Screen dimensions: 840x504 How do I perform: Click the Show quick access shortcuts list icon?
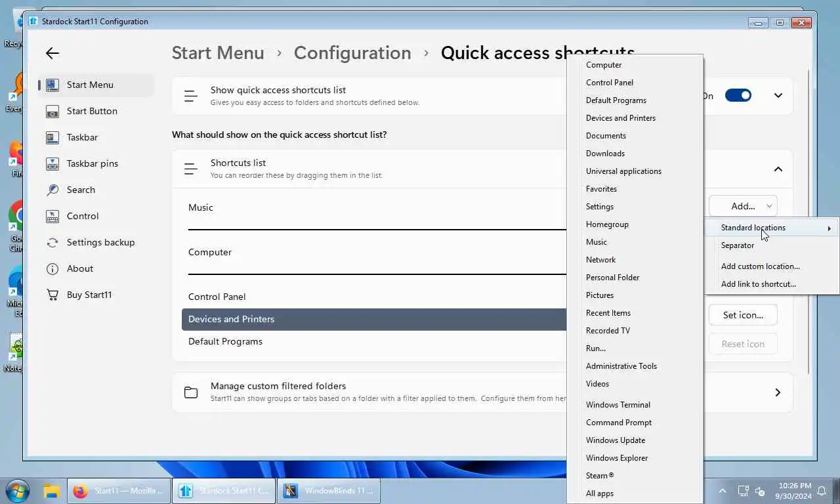(191, 96)
